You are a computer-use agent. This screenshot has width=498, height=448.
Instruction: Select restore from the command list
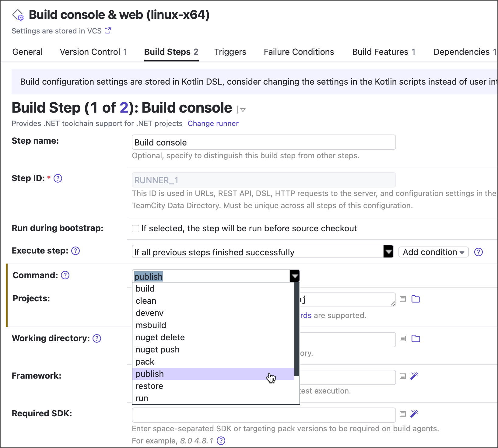(149, 386)
